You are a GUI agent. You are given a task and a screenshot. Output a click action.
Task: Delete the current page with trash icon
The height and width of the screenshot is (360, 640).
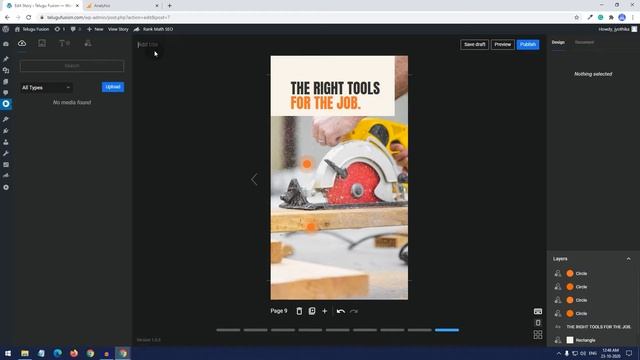pos(299,311)
